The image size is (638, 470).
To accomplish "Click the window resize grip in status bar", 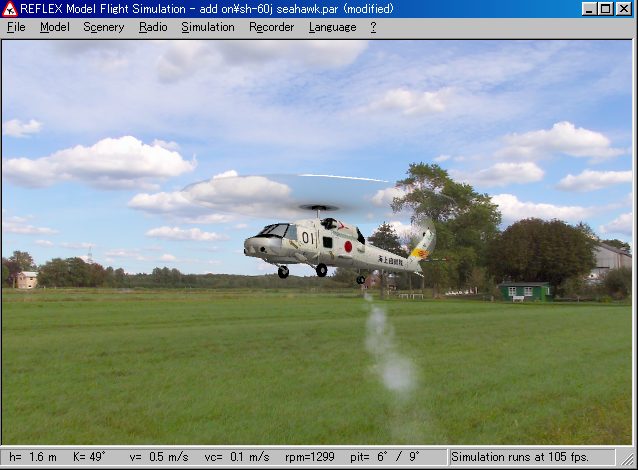I will (627, 459).
